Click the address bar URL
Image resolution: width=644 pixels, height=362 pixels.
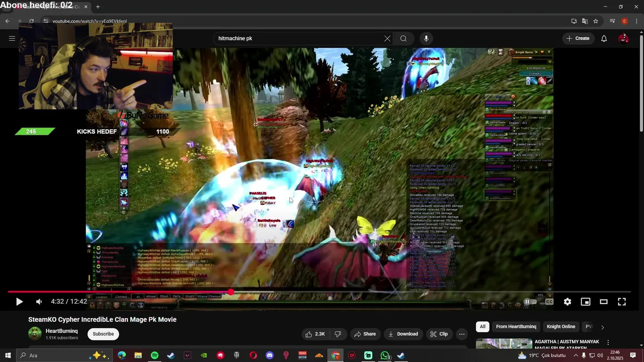[90, 21]
